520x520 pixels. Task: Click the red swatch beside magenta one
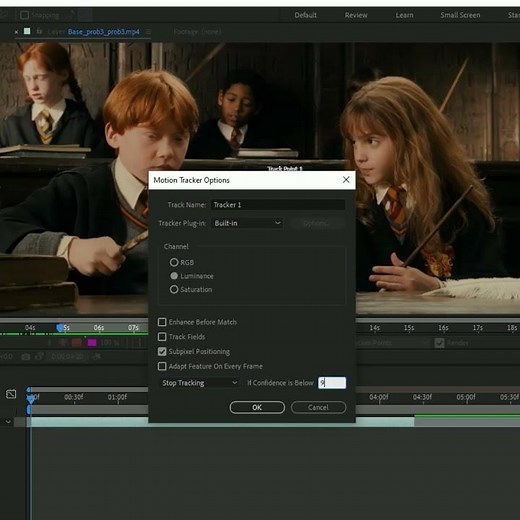click(77, 342)
